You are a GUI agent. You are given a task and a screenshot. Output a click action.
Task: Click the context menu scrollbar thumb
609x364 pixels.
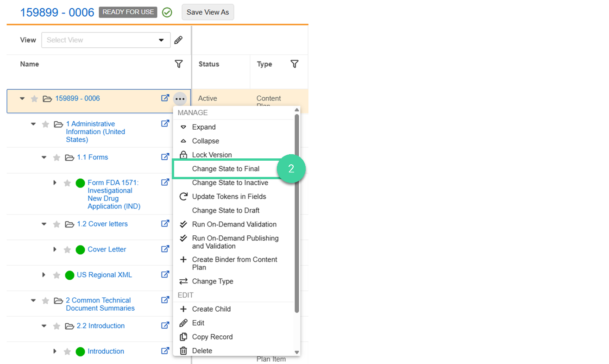[297, 213]
